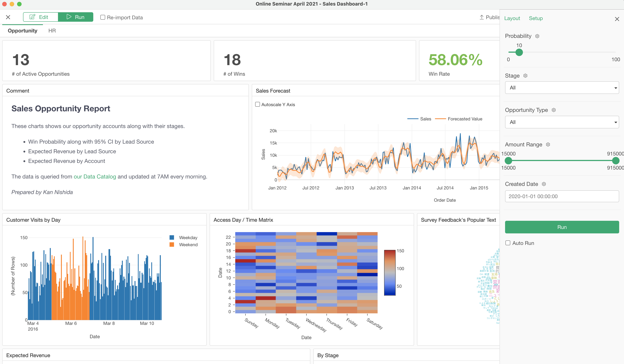The height and width of the screenshot is (364, 624).
Task: Close the parameter side panel
Action: click(617, 19)
